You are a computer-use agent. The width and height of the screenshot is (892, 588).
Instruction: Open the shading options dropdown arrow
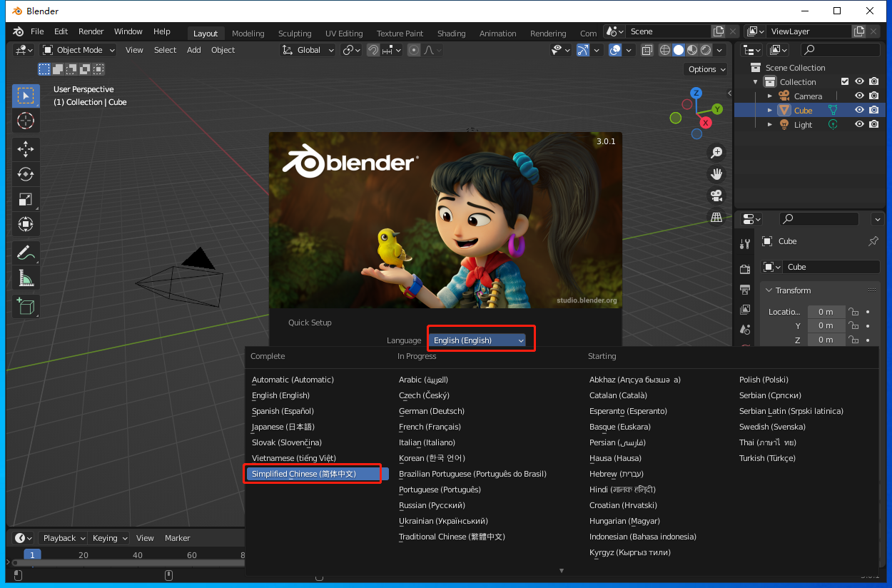click(x=720, y=50)
